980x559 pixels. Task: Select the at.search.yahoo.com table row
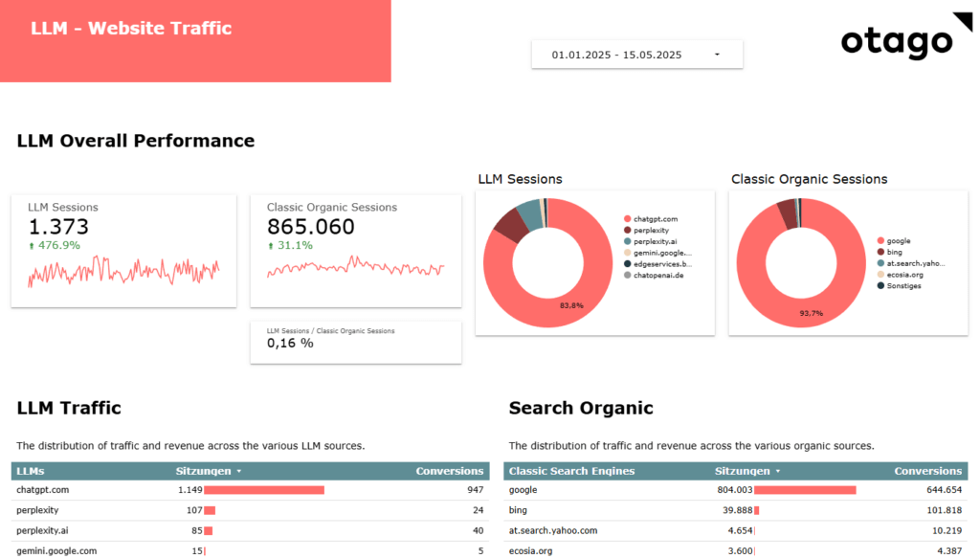[736, 531]
